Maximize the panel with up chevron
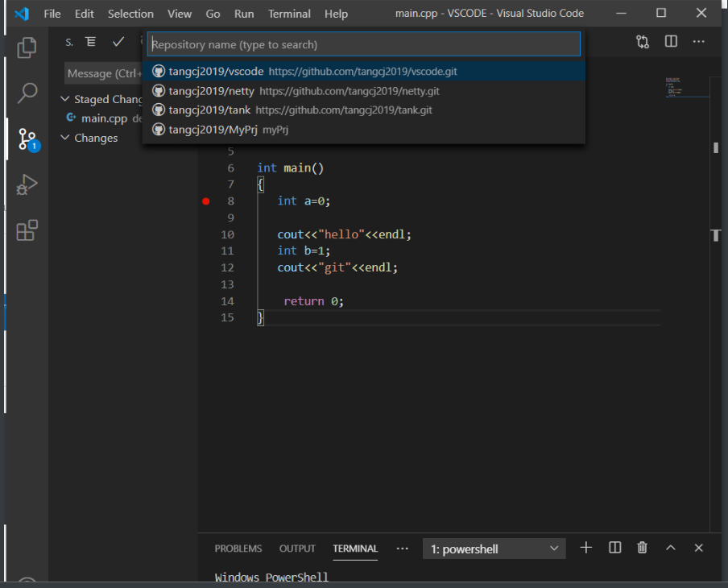The height and width of the screenshot is (588, 728). [x=671, y=548]
